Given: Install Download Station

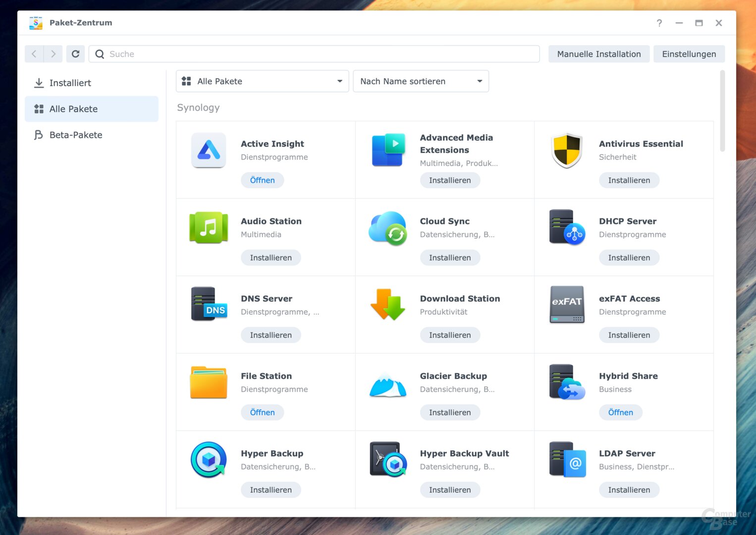Looking at the screenshot, I should coord(450,335).
